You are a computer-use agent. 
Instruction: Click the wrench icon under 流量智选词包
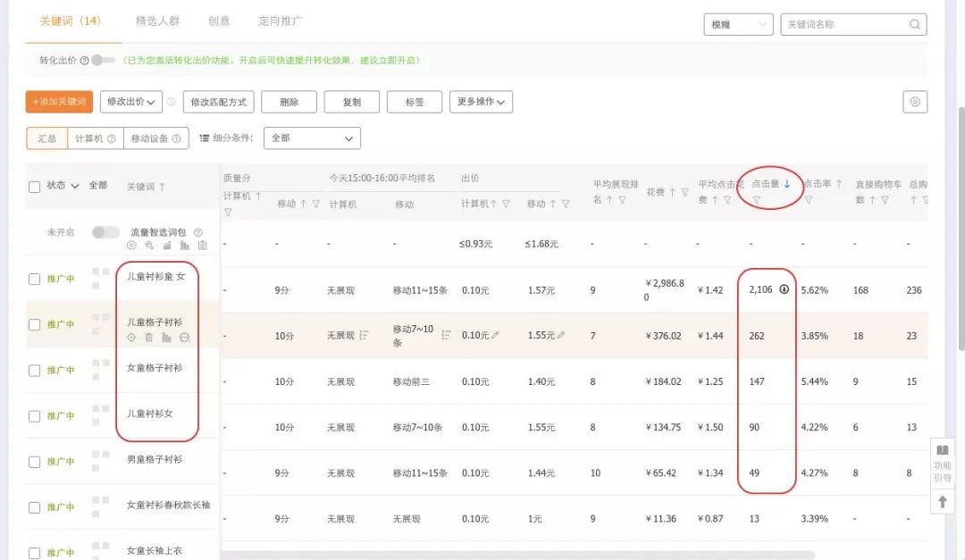[x=149, y=246]
